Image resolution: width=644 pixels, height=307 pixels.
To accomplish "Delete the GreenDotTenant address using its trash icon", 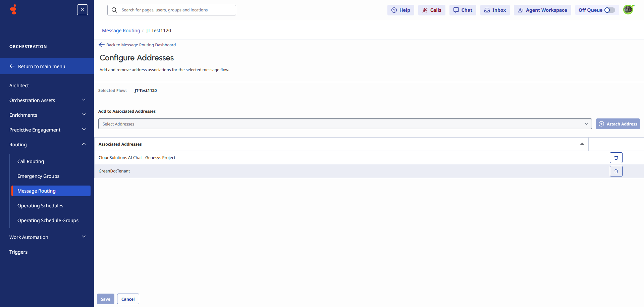I will [616, 171].
